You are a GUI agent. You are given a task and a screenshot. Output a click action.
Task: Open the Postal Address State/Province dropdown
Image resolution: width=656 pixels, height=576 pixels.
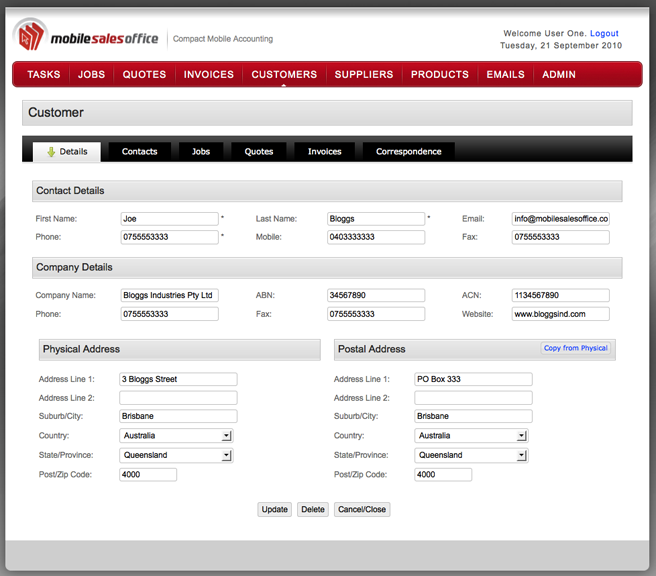tap(471, 455)
